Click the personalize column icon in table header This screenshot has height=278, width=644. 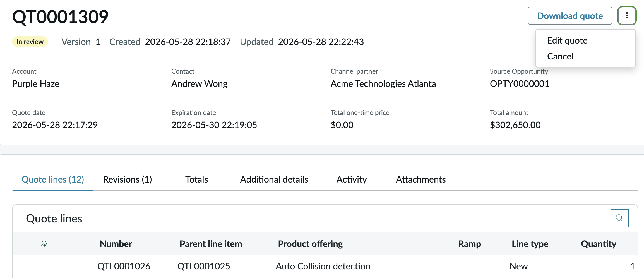(44, 244)
